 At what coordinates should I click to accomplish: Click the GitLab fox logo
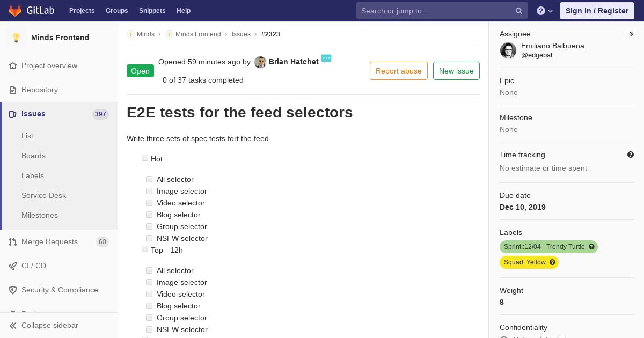(15, 11)
